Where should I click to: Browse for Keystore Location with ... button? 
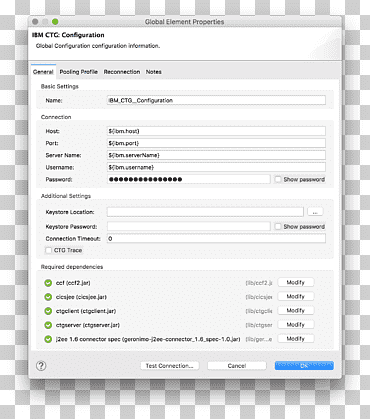click(315, 212)
